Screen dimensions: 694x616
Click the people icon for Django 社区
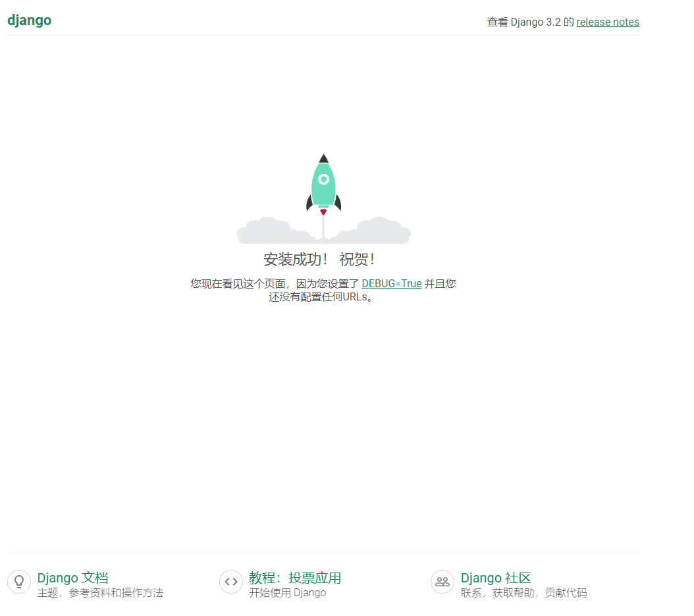pos(442,582)
